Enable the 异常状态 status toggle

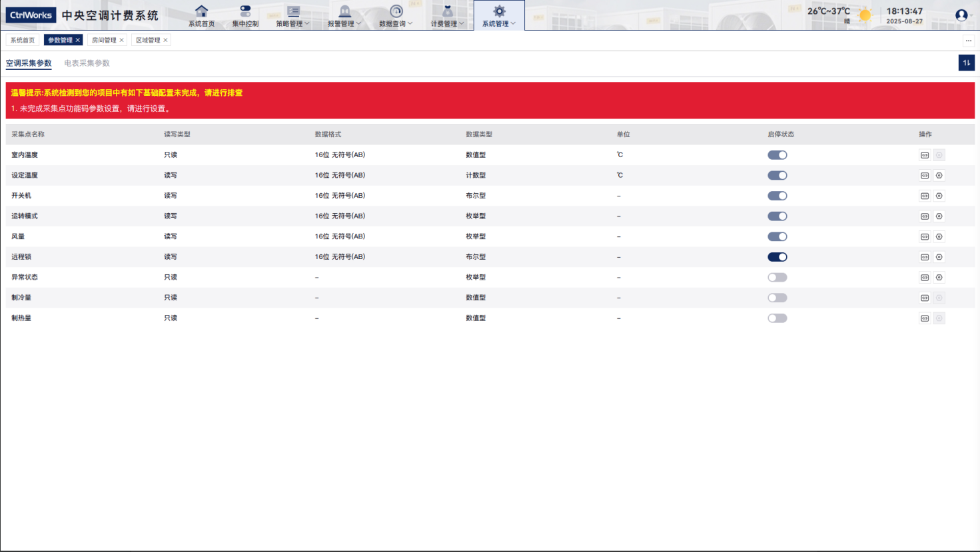pyautogui.click(x=777, y=278)
